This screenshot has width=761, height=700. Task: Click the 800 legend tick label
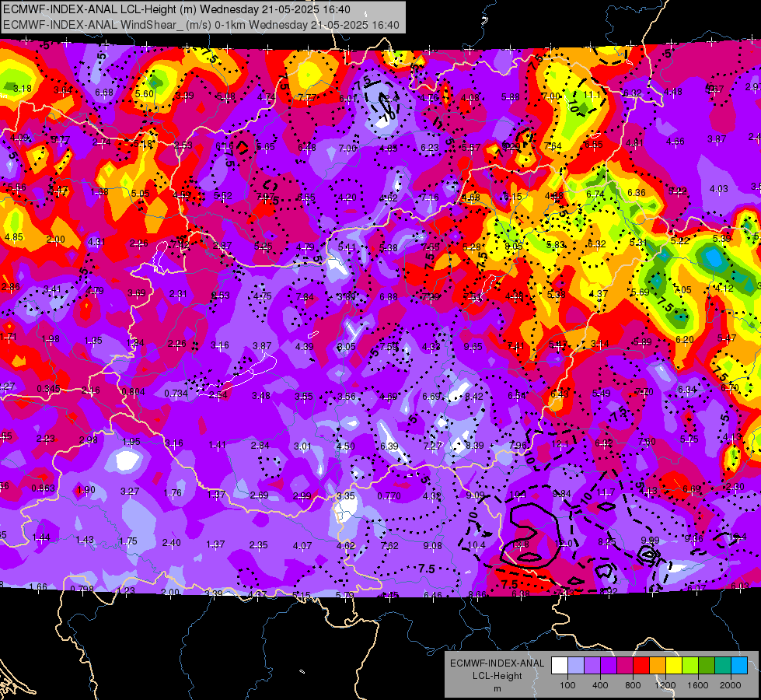633,685
